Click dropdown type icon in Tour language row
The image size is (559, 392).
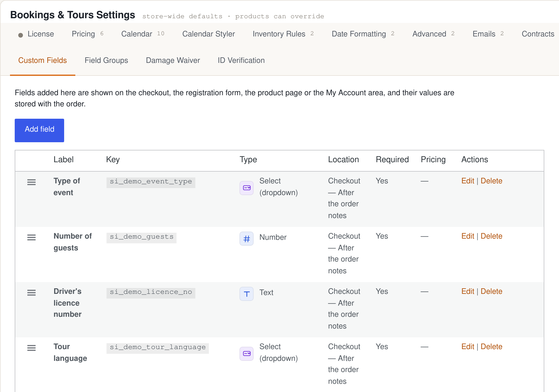247,354
